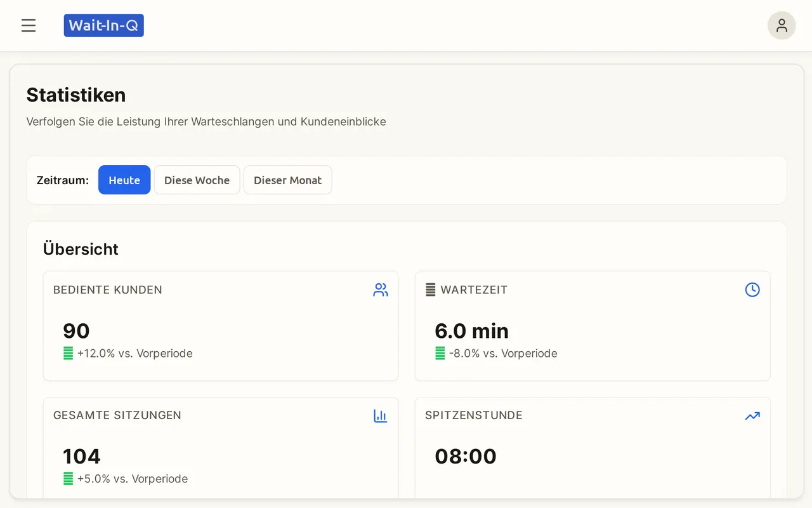The image size is (812, 508).
Task: Click the +12.0% vs. Vorperiode text
Action: (134, 353)
